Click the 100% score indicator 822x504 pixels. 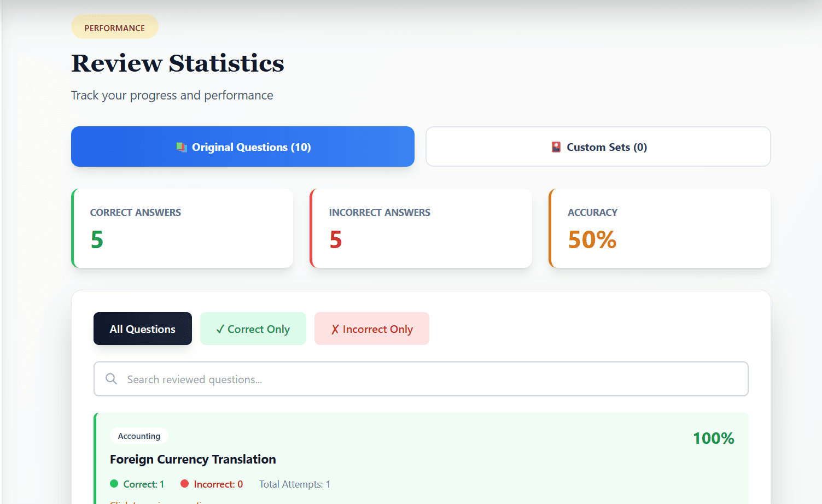tap(713, 438)
